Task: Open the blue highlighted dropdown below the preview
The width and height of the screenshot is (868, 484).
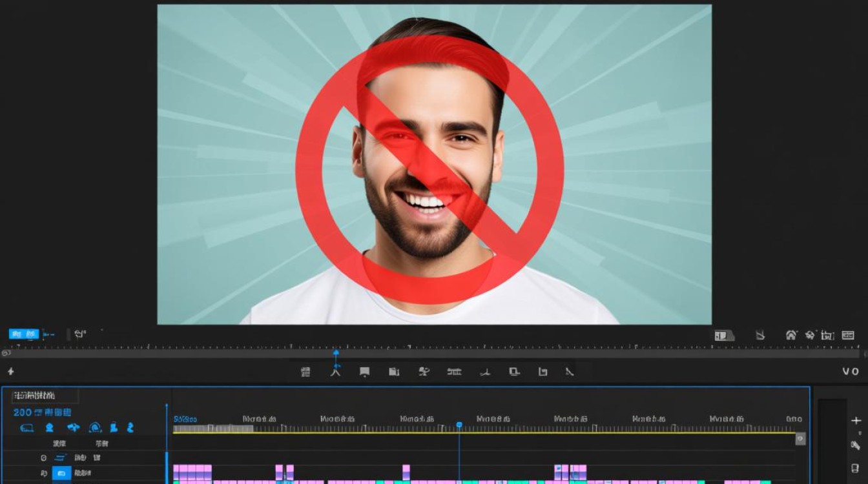Action: click(24, 334)
